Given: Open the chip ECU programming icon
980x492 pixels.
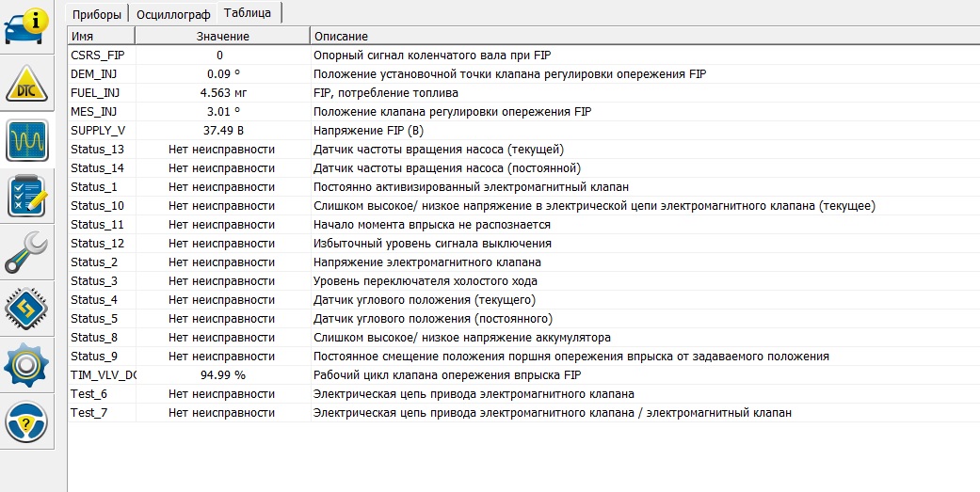Looking at the screenshot, I should coord(27,309).
